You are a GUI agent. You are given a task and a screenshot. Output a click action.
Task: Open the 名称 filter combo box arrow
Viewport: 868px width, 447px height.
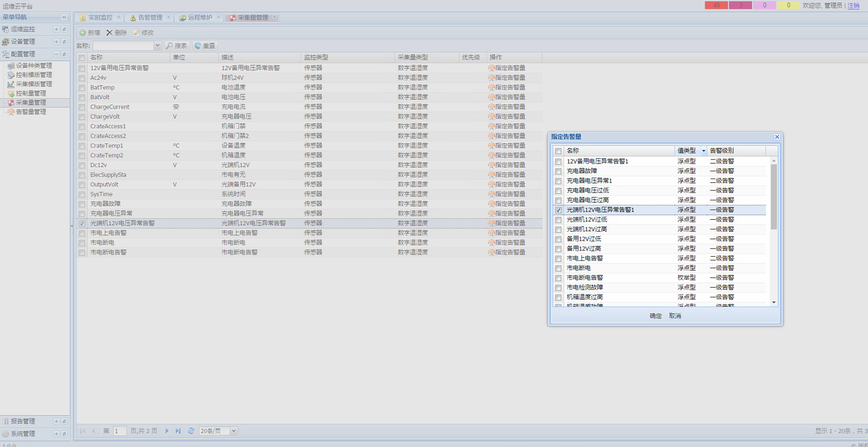(157, 46)
